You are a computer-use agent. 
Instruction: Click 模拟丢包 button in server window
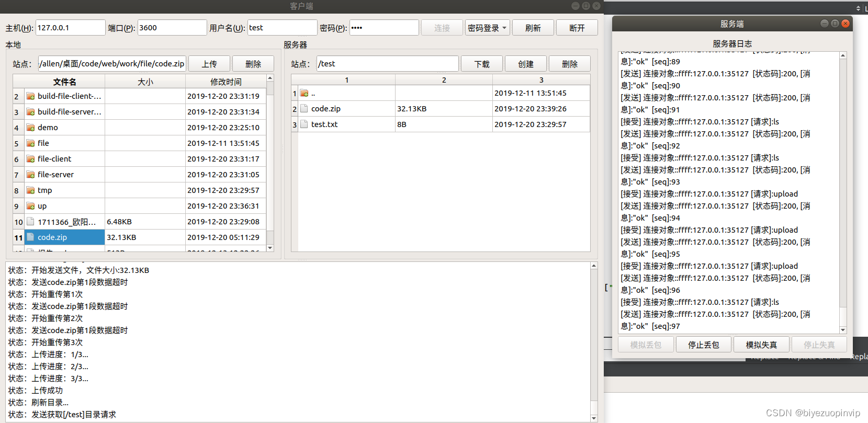coord(646,345)
